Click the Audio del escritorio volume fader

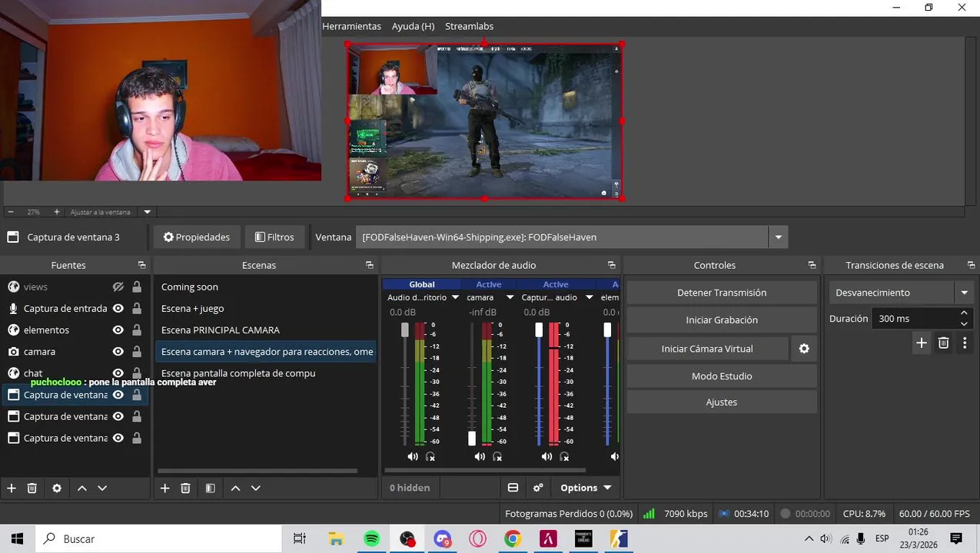tap(405, 329)
